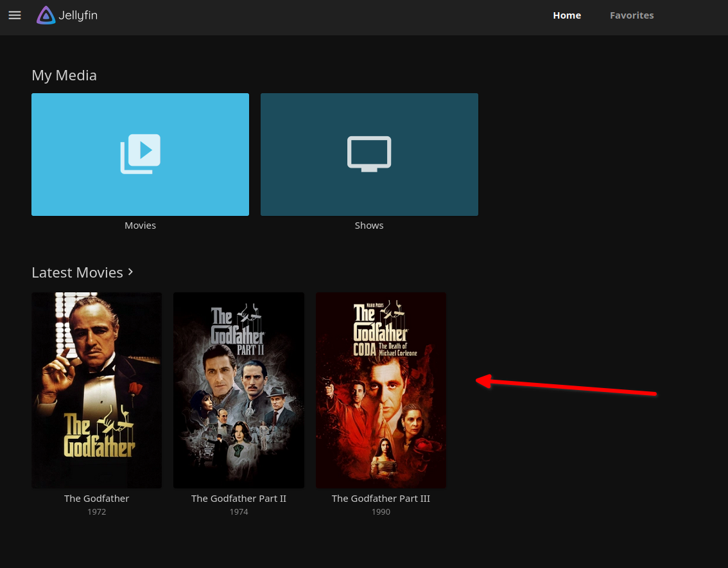The width and height of the screenshot is (728, 568).
Task: Open the hamburger navigation menu
Action: click(x=15, y=15)
